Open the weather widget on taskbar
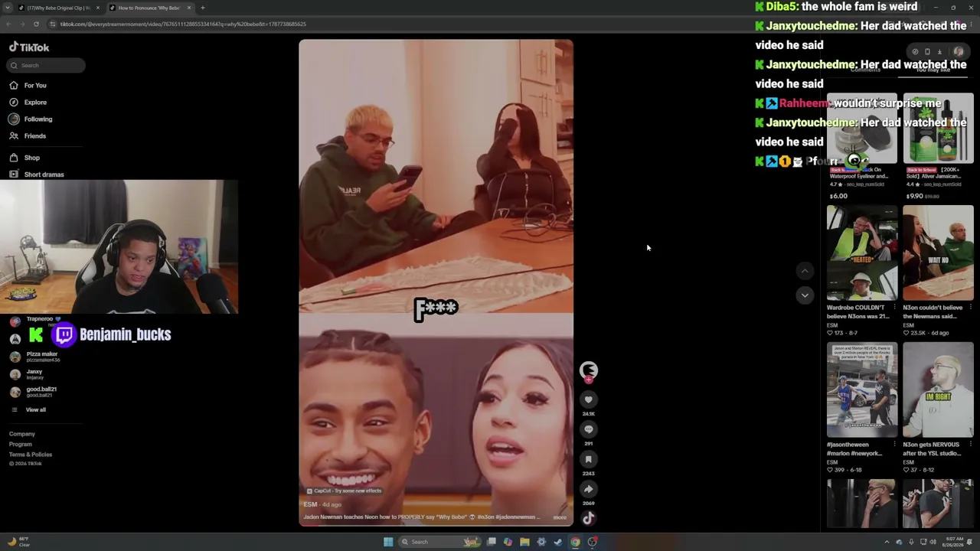The image size is (980, 551). 18,542
